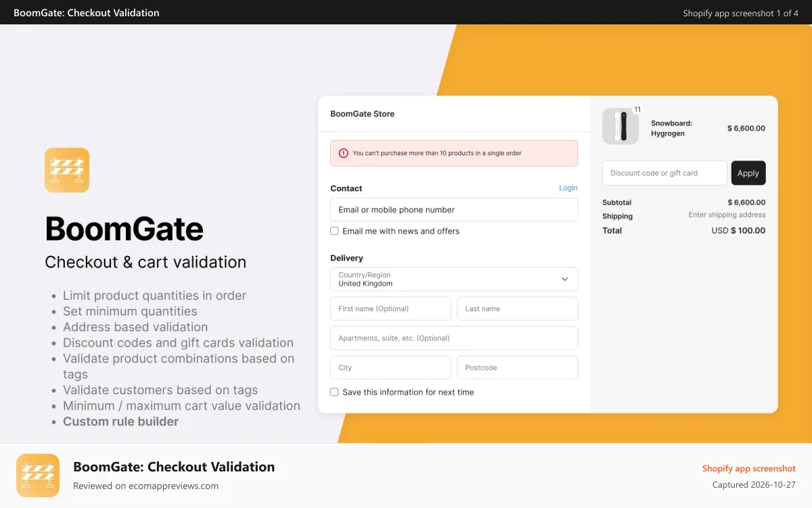
Task: Click 'Shopify app screenshot 1 of 4' label
Action: coord(741,13)
